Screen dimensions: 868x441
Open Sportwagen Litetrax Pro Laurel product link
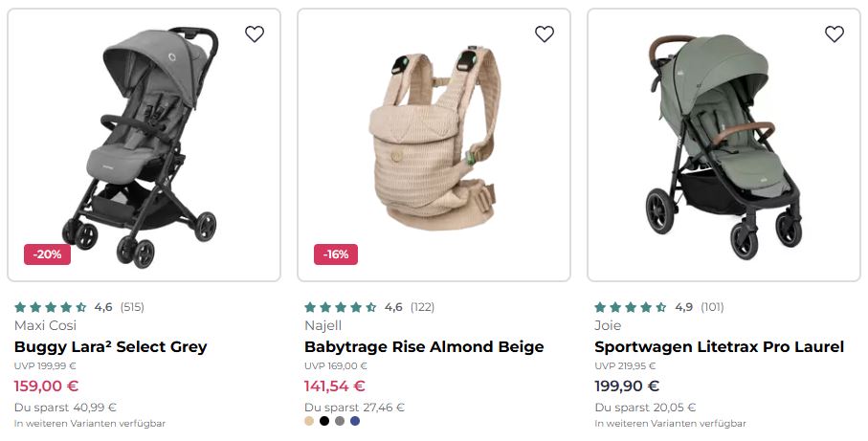719,346
